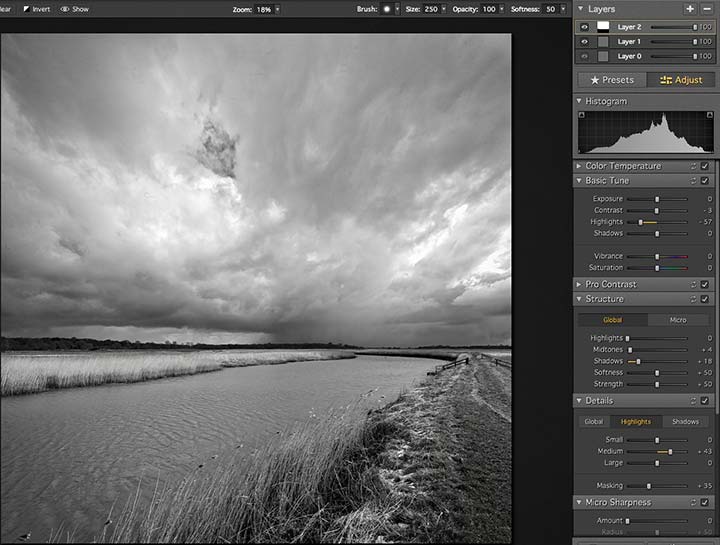
Task: Toggle histogram shadow clipping indicator
Action: click(582, 115)
